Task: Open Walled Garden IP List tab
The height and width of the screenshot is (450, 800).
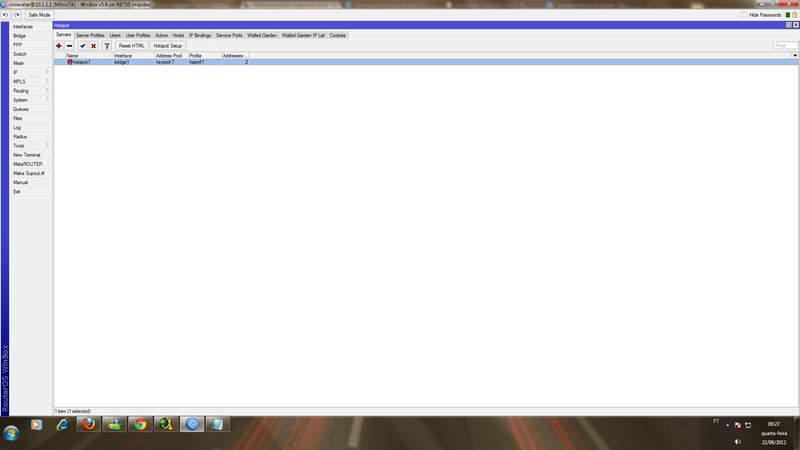Action: point(303,35)
